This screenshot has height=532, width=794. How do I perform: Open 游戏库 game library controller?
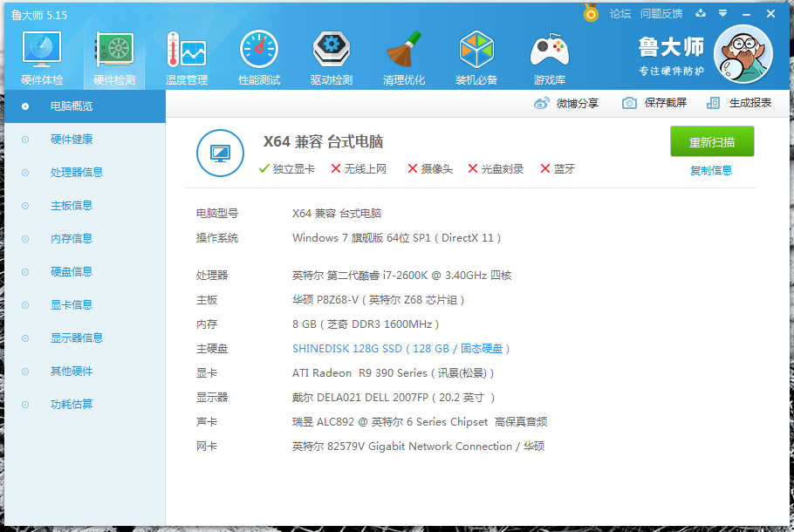pyautogui.click(x=550, y=58)
